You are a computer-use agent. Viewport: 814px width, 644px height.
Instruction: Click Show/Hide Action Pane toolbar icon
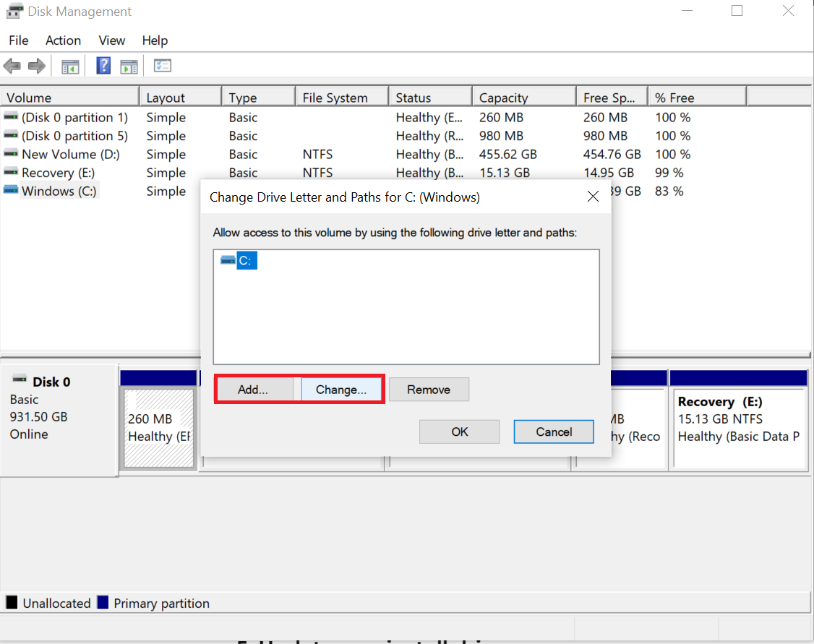129,66
